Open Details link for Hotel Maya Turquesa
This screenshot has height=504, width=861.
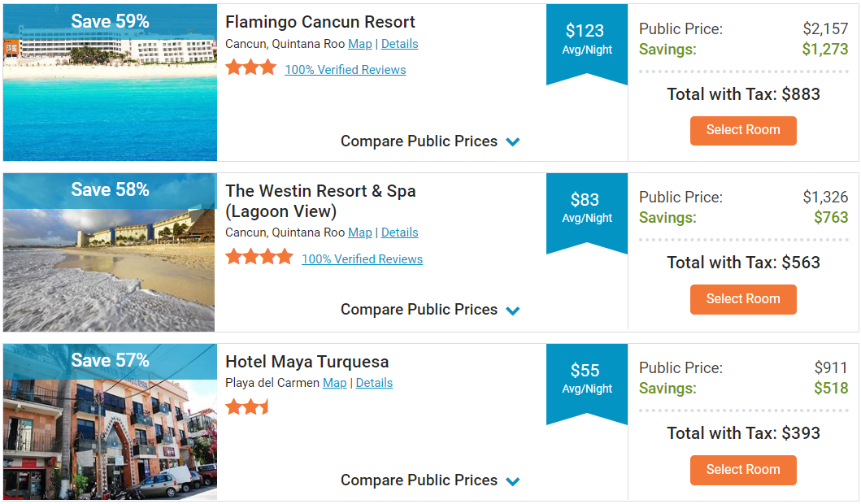[x=374, y=383]
